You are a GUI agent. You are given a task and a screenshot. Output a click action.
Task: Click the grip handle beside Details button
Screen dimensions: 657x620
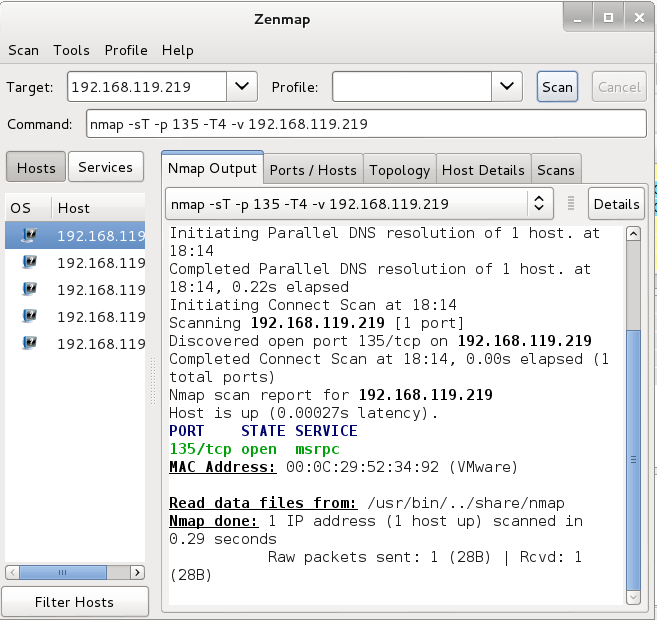[571, 204]
